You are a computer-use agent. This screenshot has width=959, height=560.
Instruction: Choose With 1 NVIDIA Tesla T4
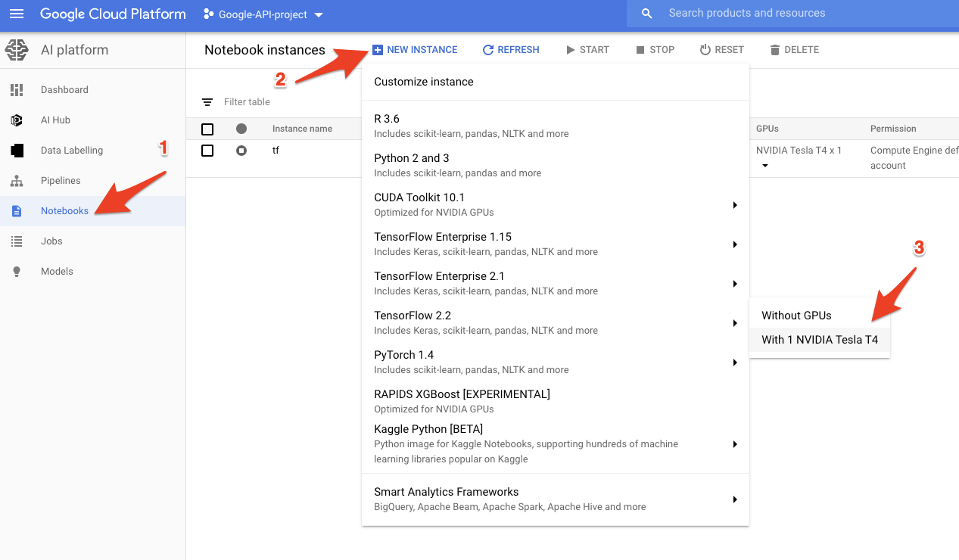point(820,340)
